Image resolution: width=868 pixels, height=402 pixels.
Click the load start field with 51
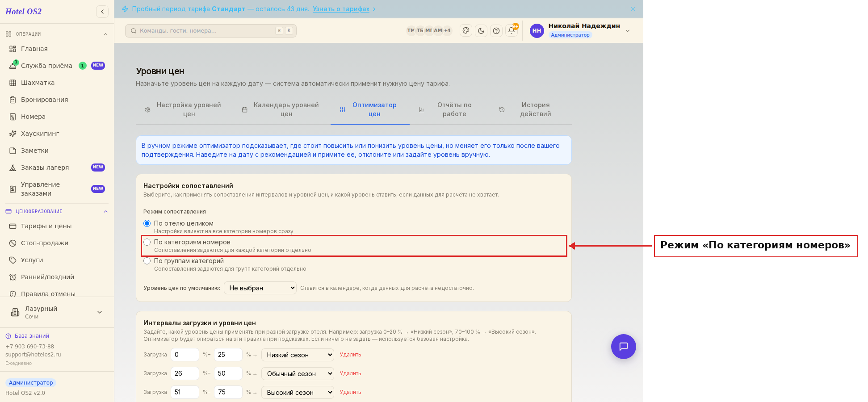pos(185,392)
